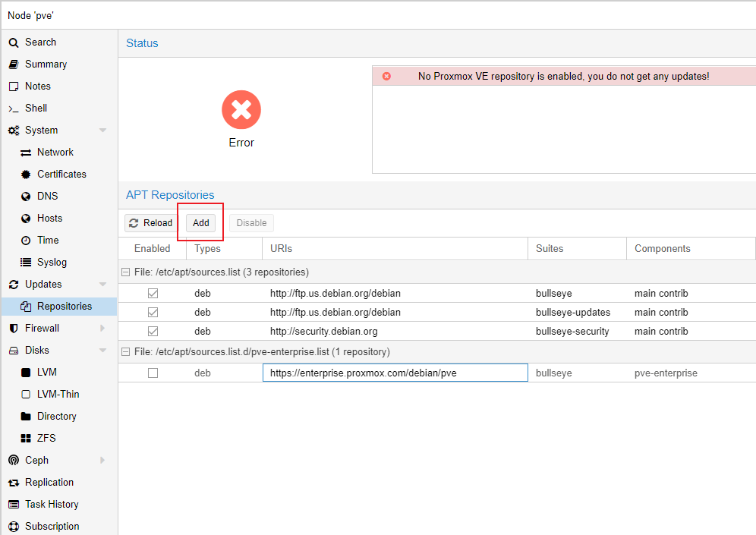Click the Add repository button
The image size is (756, 535).
point(201,223)
